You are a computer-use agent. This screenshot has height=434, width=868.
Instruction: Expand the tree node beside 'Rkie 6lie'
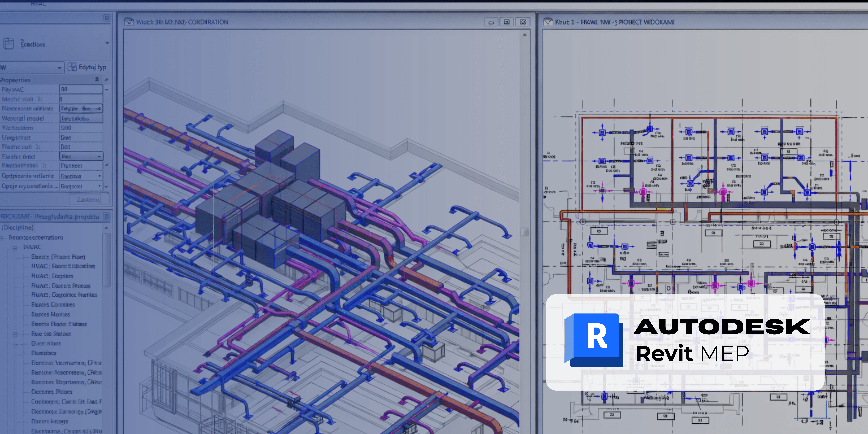point(15,334)
